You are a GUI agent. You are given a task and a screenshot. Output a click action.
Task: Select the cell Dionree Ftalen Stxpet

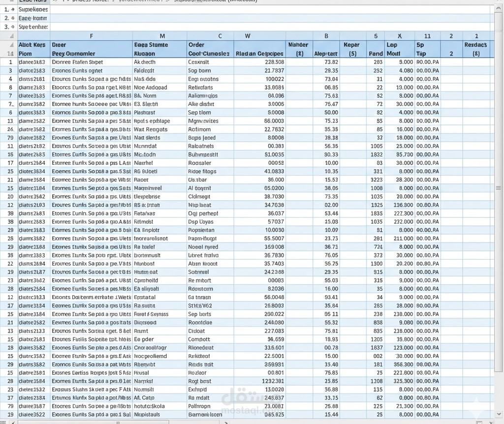pyautogui.click(x=91, y=62)
